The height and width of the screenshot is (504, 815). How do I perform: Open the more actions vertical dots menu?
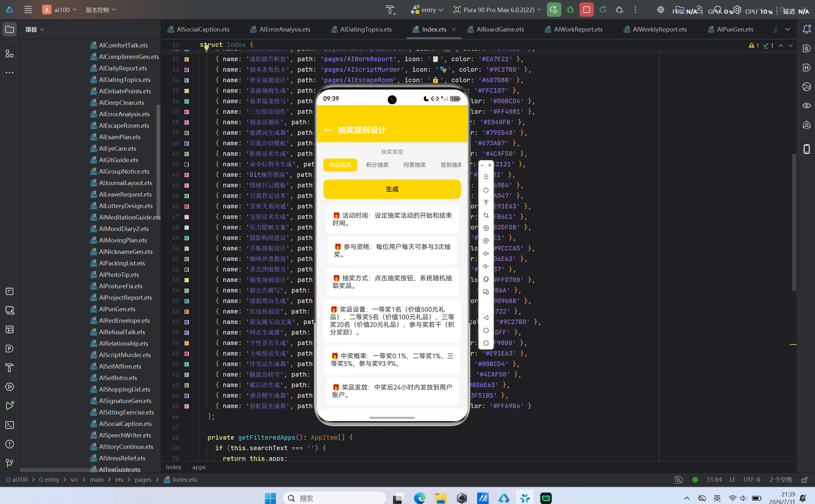pos(635,10)
